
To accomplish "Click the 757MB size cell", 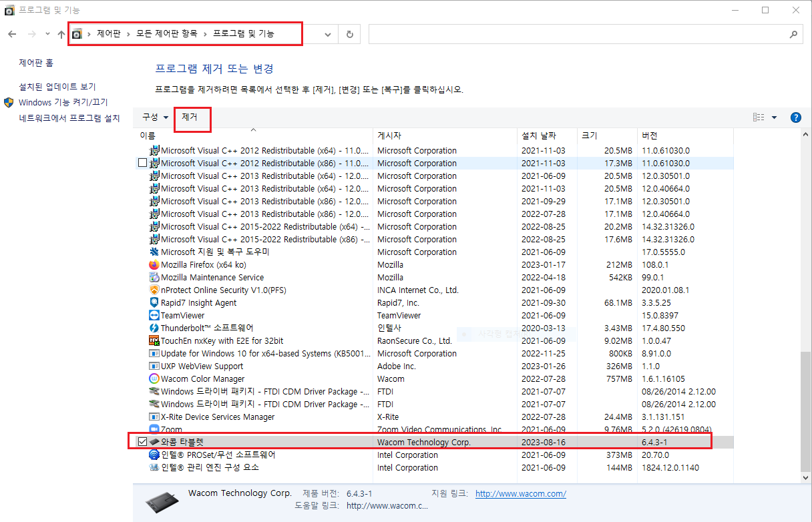I will [618, 378].
